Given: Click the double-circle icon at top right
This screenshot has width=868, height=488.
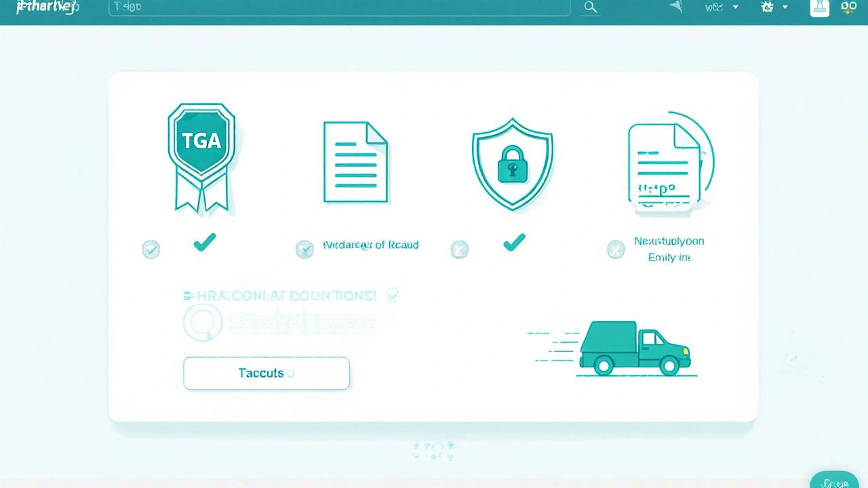Looking at the screenshot, I should (849, 7).
